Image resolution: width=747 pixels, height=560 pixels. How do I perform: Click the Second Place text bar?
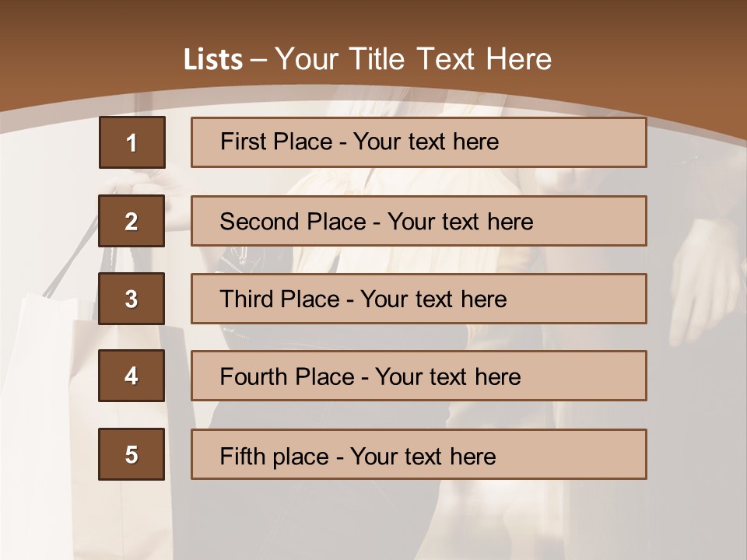[x=419, y=221]
